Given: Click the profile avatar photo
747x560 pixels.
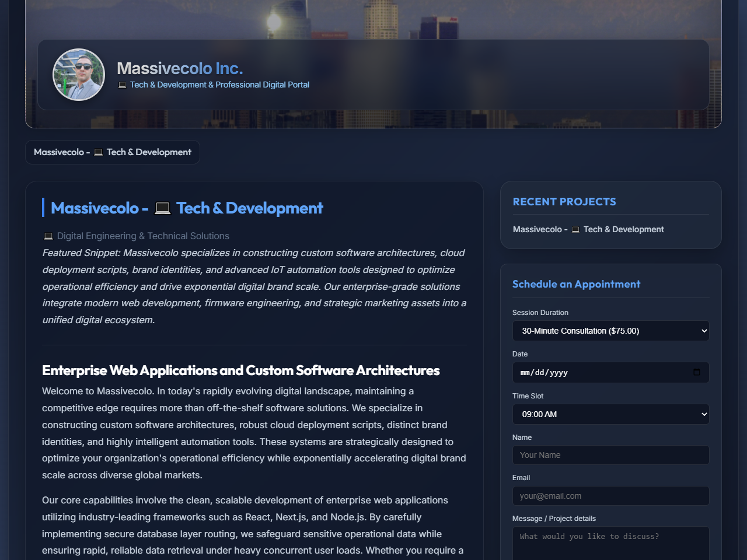Looking at the screenshot, I should (x=79, y=75).
